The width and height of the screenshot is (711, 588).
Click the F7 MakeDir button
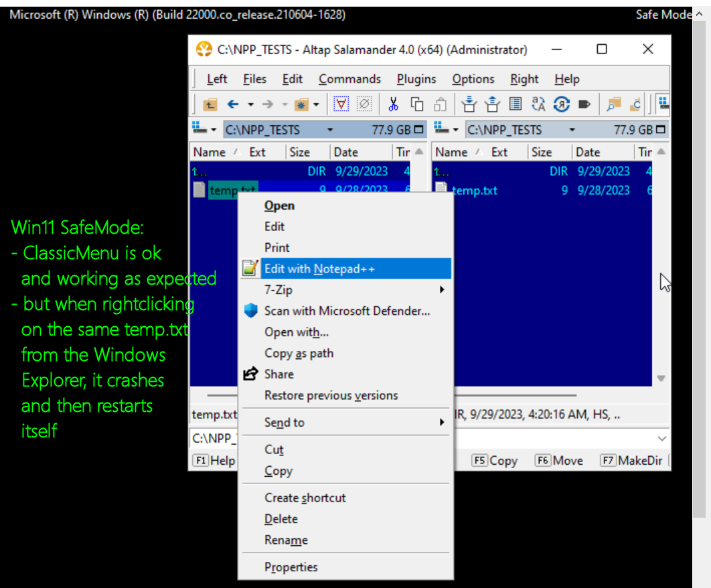pos(631,461)
